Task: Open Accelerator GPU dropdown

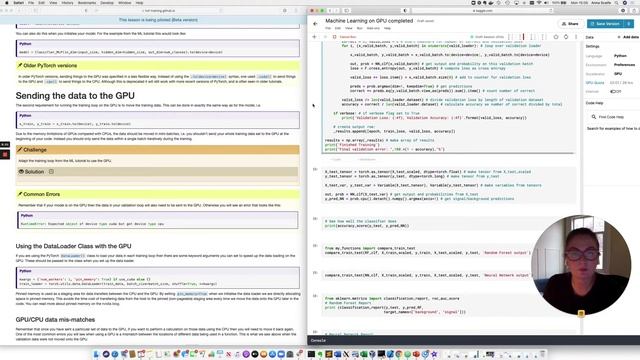Action: [618, 74]
